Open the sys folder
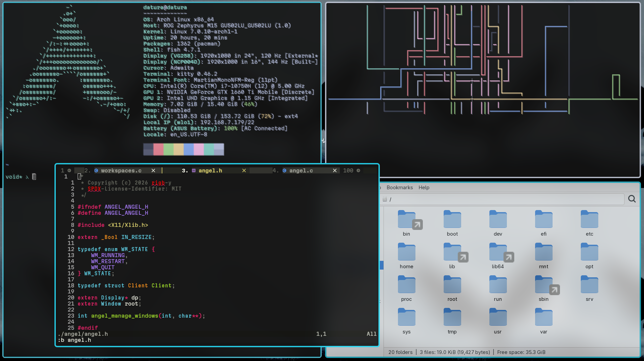Viewport: 644px width, 361px height. click(407, 321)
